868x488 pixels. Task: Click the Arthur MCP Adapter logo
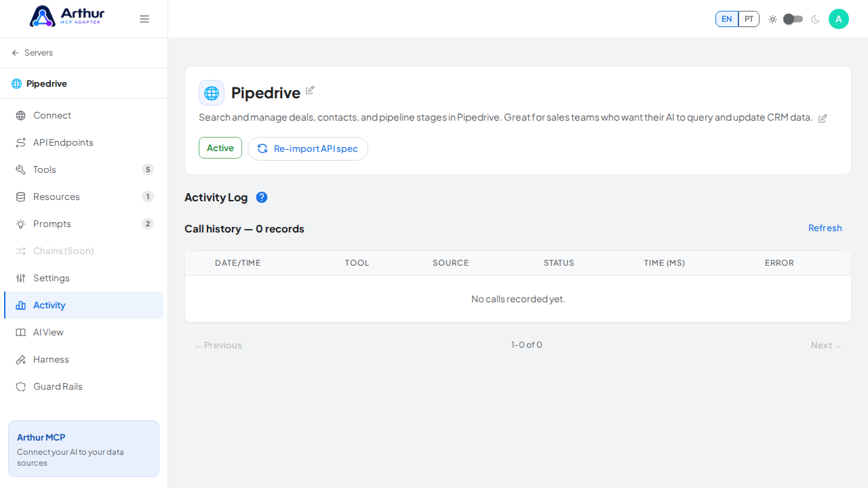tap(67, 16)
